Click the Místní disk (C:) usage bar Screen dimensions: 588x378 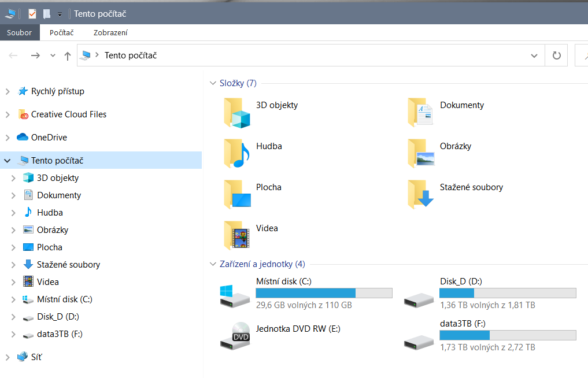[324, 293]
